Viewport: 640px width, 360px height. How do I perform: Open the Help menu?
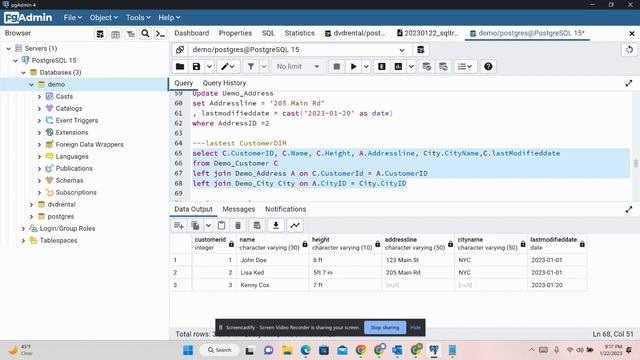[x=169, y=18]
